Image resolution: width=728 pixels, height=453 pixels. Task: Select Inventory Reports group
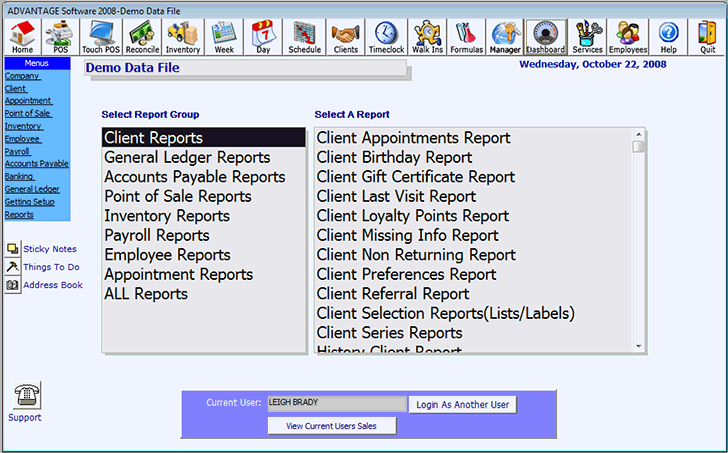204,216
